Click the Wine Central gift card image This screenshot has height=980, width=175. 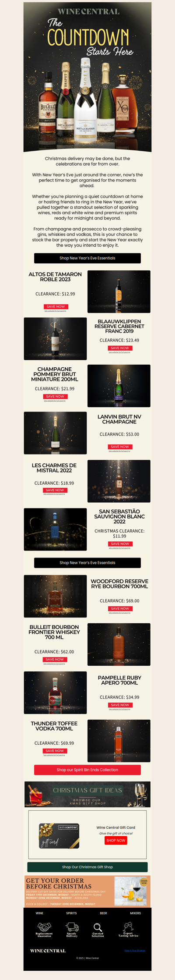pos(59,836)
